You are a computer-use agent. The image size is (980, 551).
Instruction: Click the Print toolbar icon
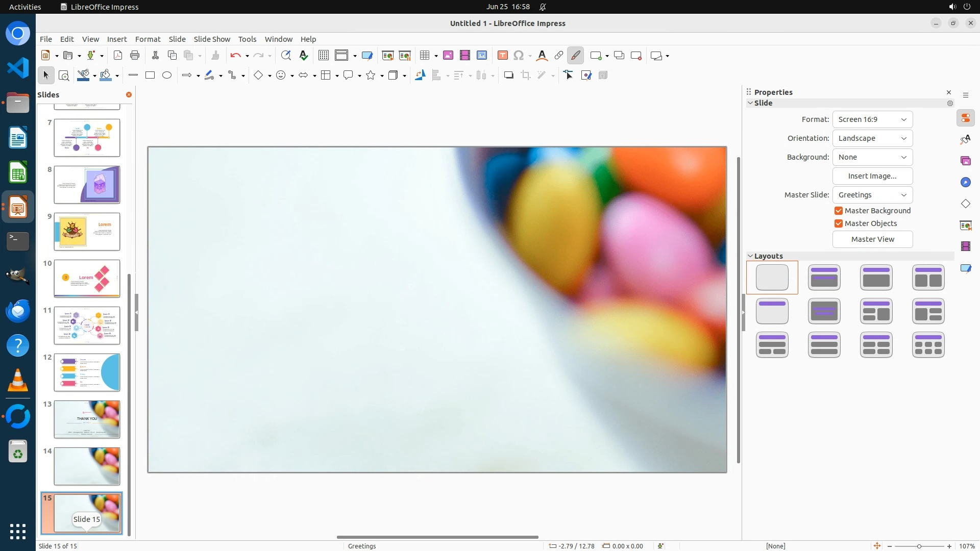135,56
